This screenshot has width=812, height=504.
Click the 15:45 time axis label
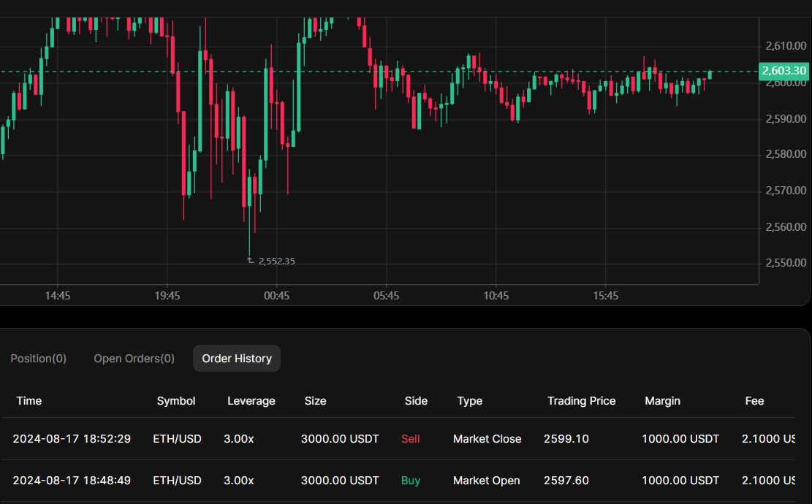[605, 296]
